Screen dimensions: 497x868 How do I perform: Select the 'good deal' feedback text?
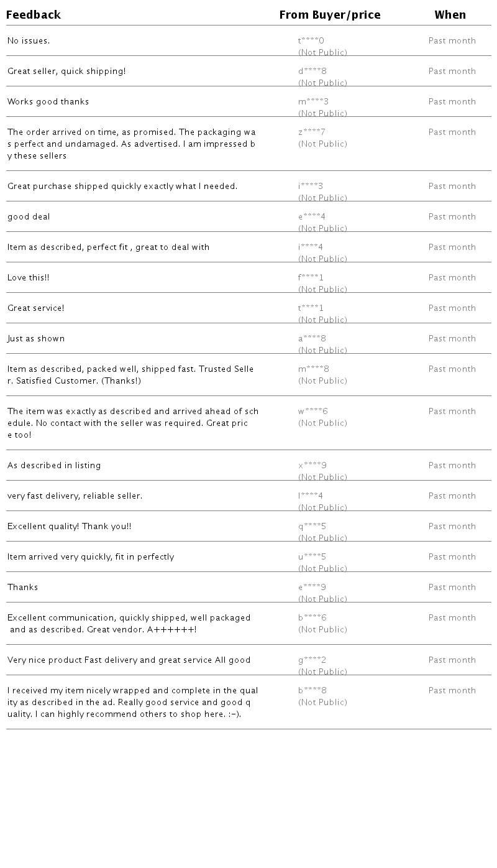click(x=29, y=217)
